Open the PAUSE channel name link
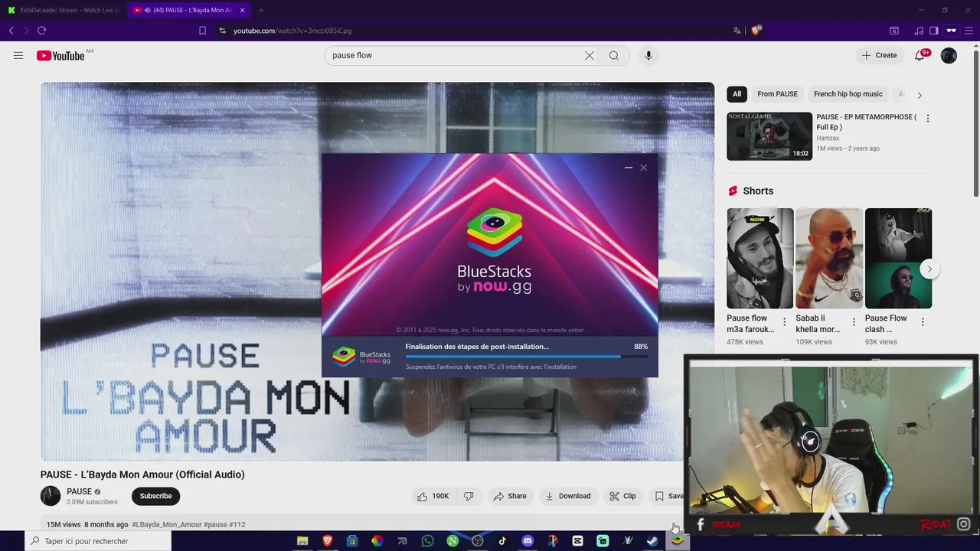The width and height of the screenshot is (980, 551). pos(79,491)
